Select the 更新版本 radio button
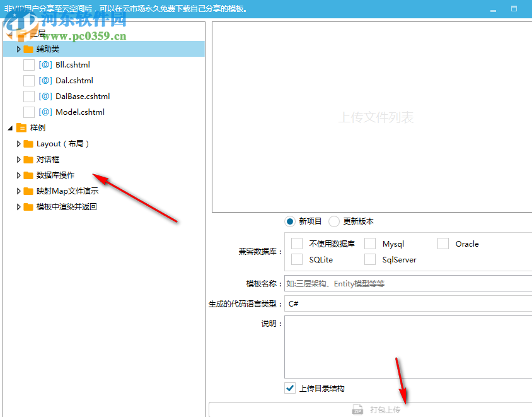 tap(334, 221)
